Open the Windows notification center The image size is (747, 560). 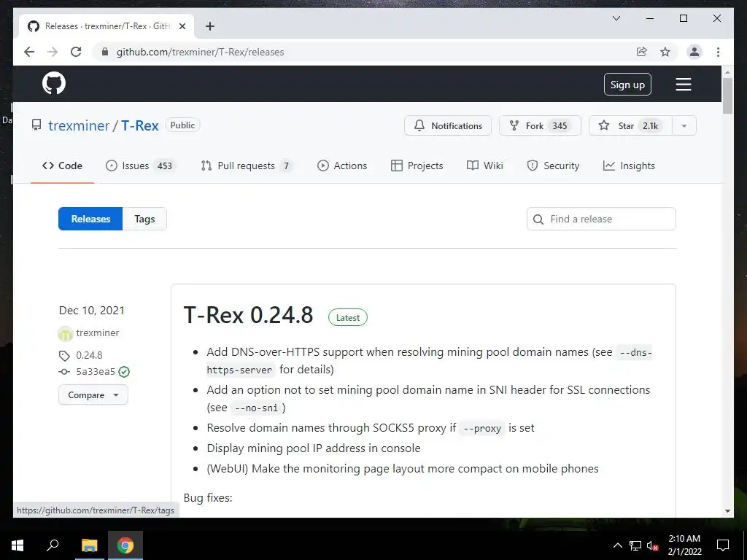pos(723,545)
